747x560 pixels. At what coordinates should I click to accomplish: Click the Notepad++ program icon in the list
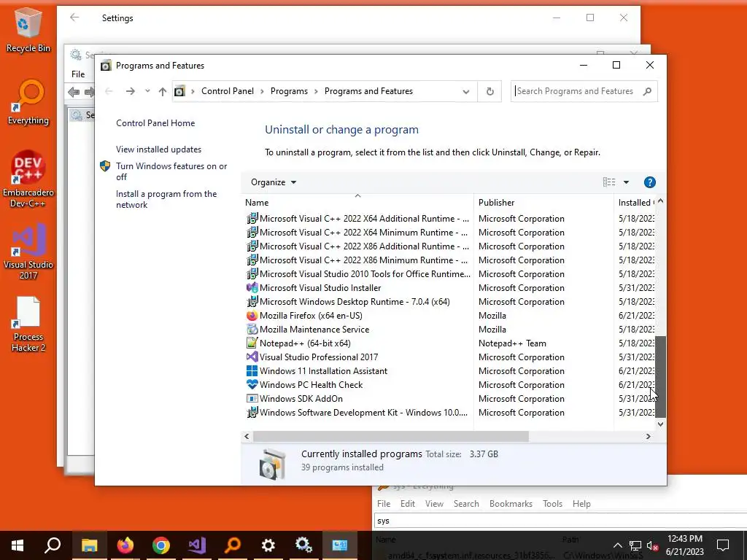(252, 343)
